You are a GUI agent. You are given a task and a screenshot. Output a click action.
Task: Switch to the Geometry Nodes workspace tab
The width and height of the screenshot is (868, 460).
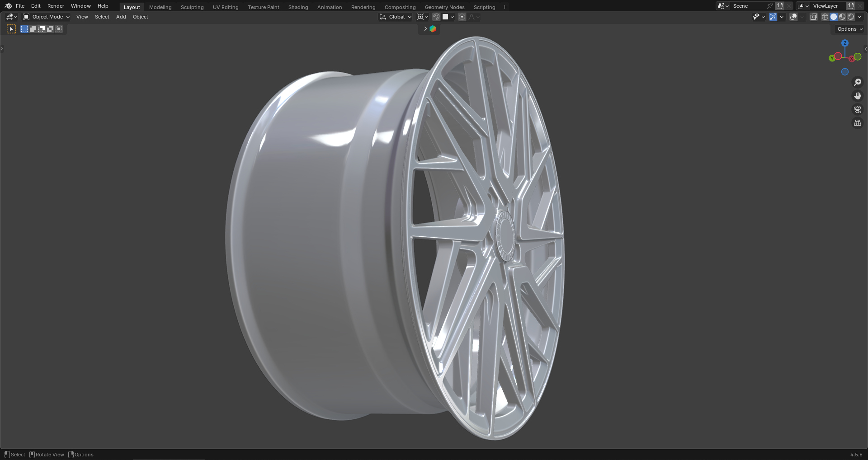click(444, 7)
